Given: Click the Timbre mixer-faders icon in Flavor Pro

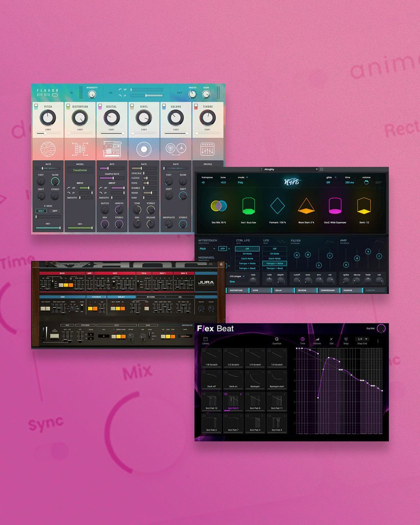Looking at the screenshot, I should pyautogui.click(x=207, y=149).
